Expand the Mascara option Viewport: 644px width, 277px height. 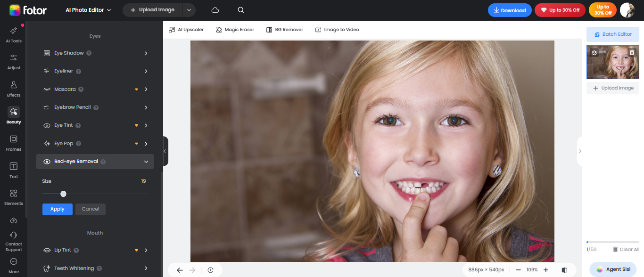click(146, 89)
